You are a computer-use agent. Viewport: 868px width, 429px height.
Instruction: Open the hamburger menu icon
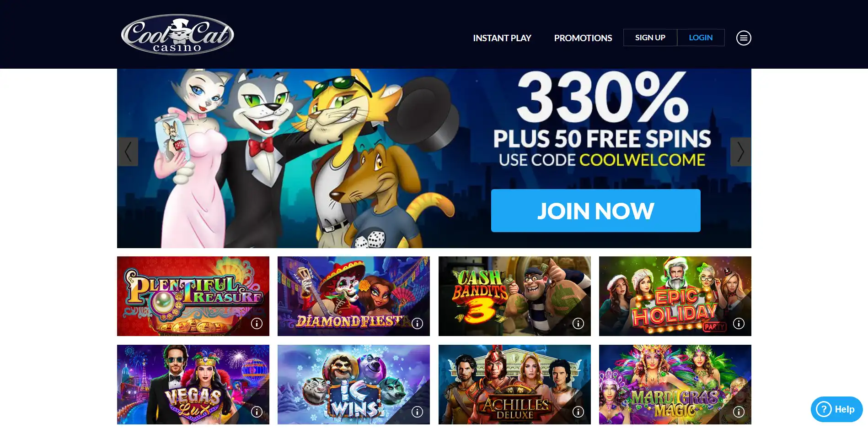pos(744,38)
